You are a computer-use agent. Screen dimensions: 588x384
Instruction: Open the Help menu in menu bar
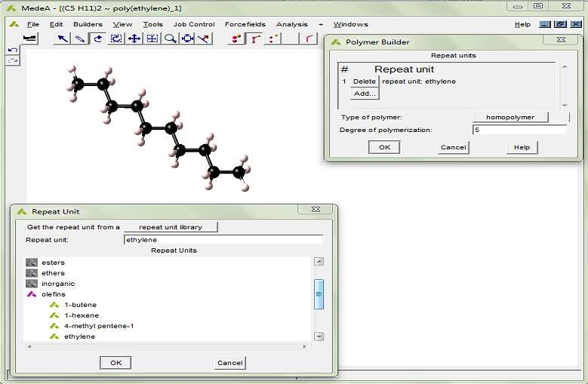click(522, 24)
